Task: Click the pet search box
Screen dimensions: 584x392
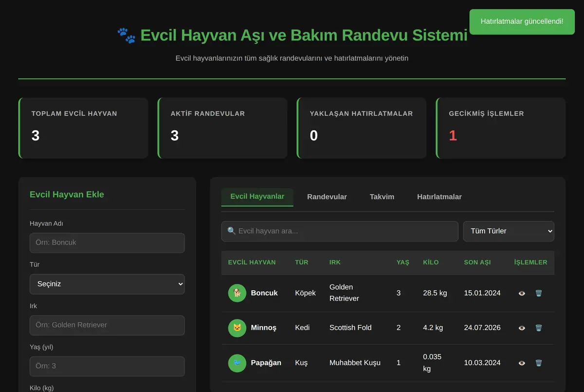Action: [340, 232]
